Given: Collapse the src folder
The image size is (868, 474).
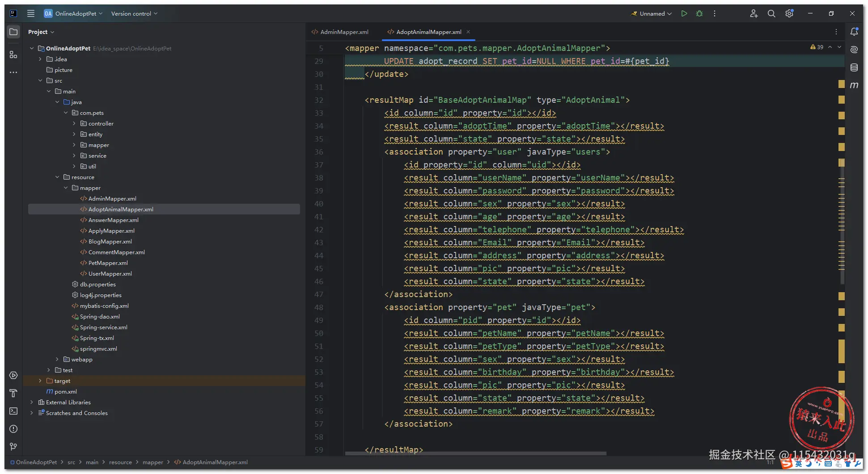Looking at the screenshot, I should [40, 80].
